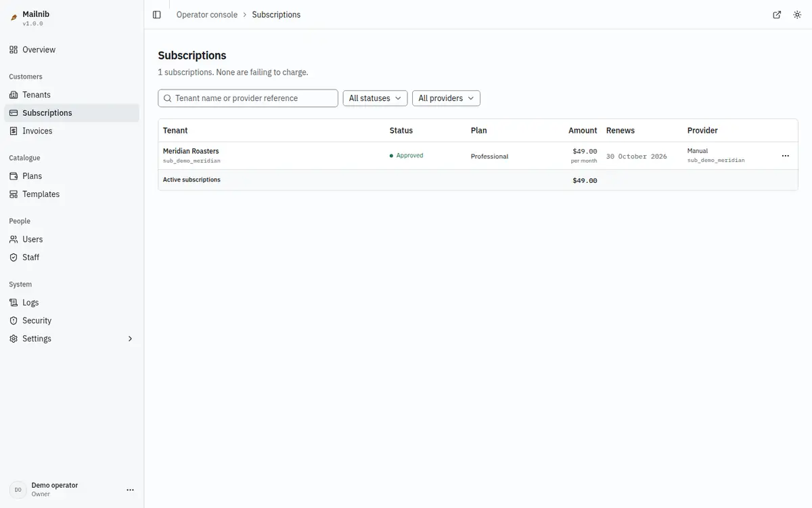
Task: Open Templates in sidebar
Action: tap(72, 194)
